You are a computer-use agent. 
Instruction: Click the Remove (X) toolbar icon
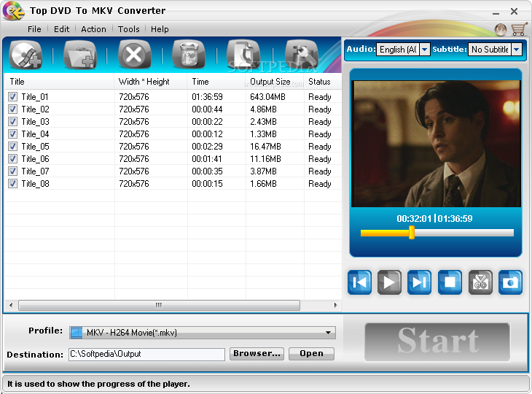(134, 55)
